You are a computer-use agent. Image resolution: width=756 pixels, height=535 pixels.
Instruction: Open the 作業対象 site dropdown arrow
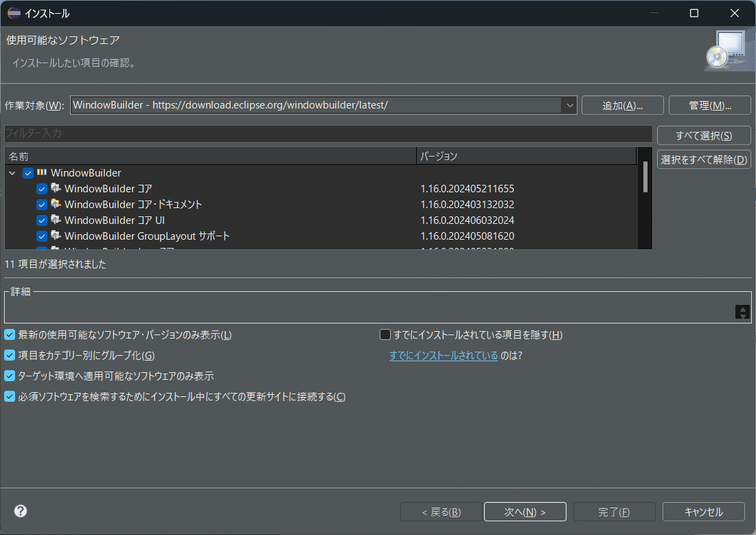[569, 105]
